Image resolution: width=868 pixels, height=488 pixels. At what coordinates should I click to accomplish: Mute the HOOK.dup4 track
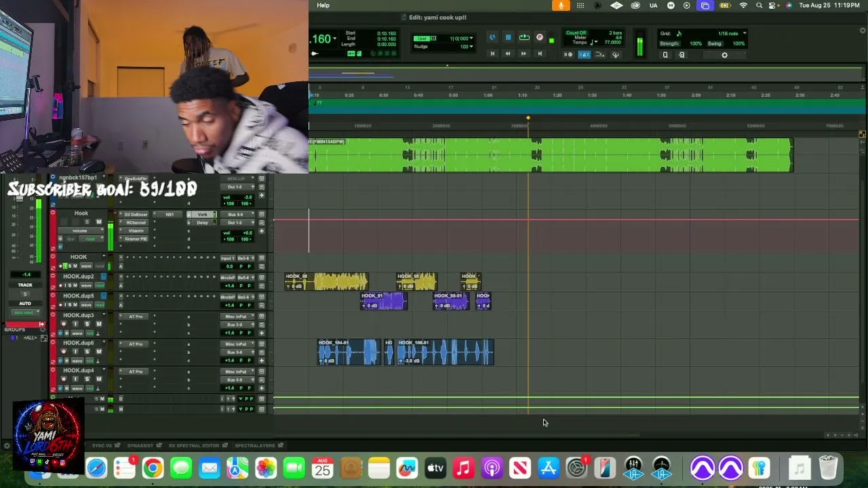(x=98, y=380)
